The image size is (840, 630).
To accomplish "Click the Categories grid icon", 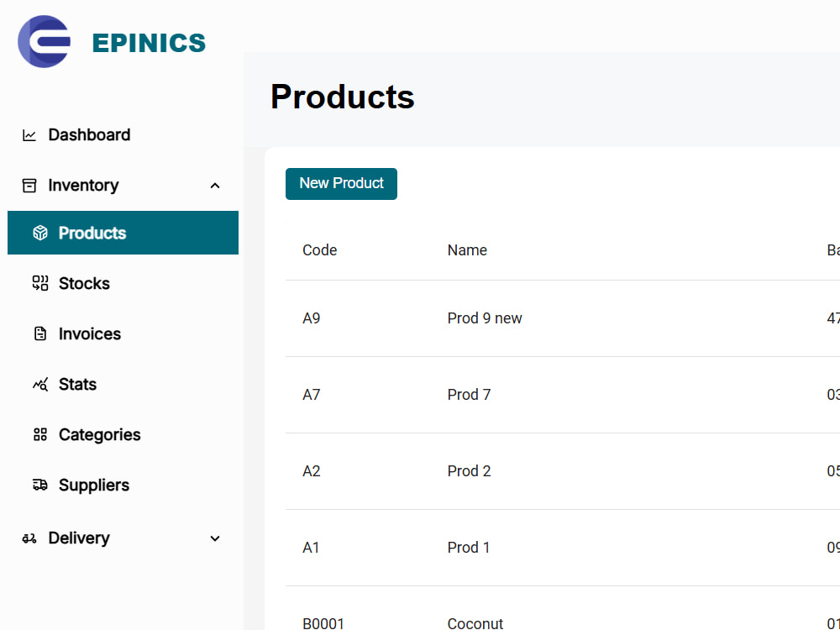I will point(40,434).
